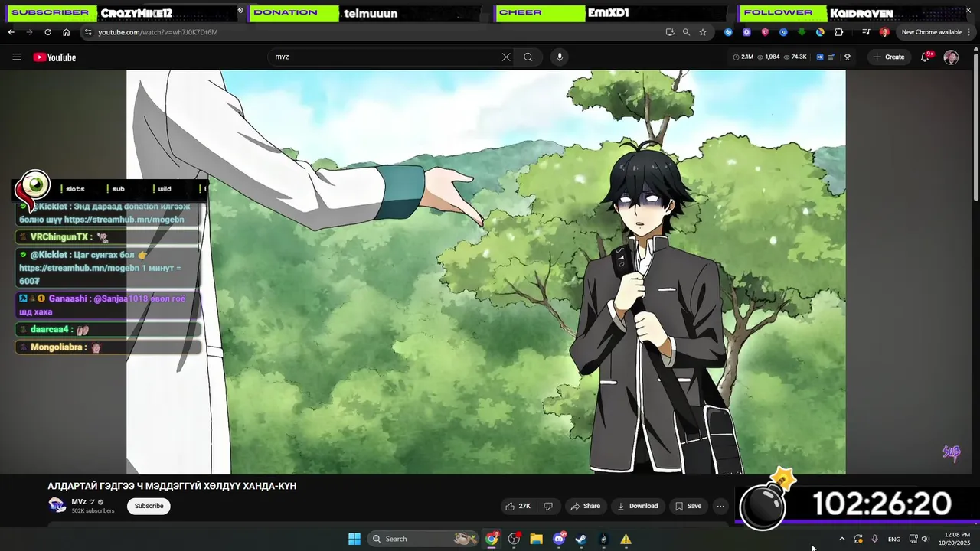The height and width of the screenshot is (551, 980).
Task: Click the daarcaa4 chat message
Action: [x=108, y=329]
